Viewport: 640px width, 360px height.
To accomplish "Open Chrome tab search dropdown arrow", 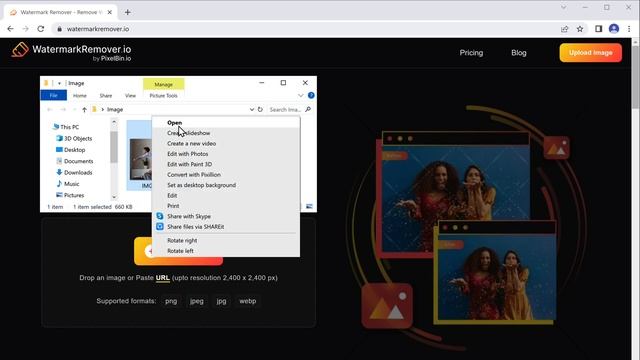I will (563, 7).
